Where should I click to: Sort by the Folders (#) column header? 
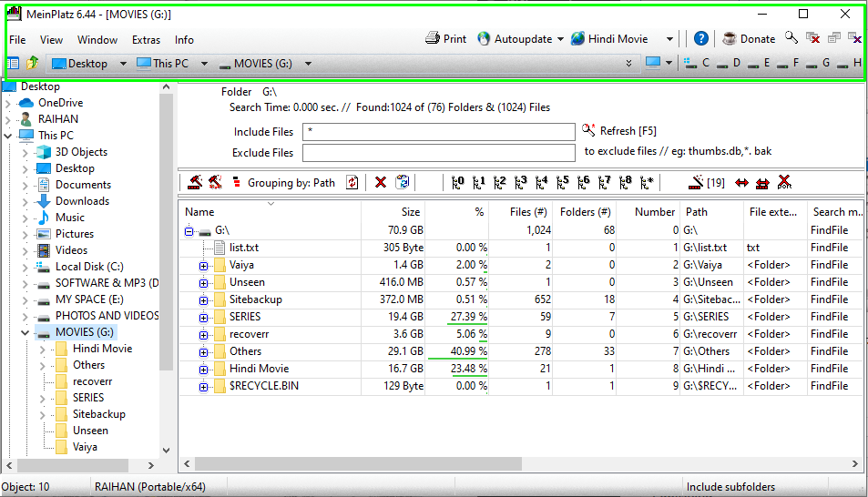[585, 212]
